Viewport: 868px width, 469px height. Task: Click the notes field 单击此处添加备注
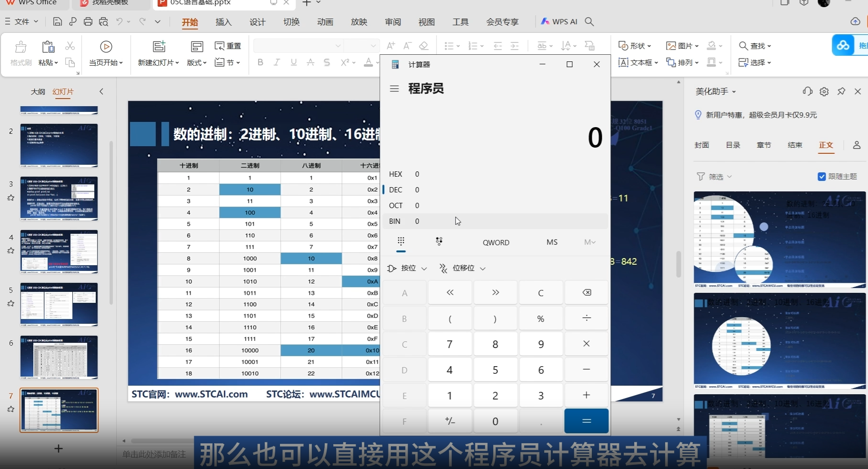click(x=154, y=454)
